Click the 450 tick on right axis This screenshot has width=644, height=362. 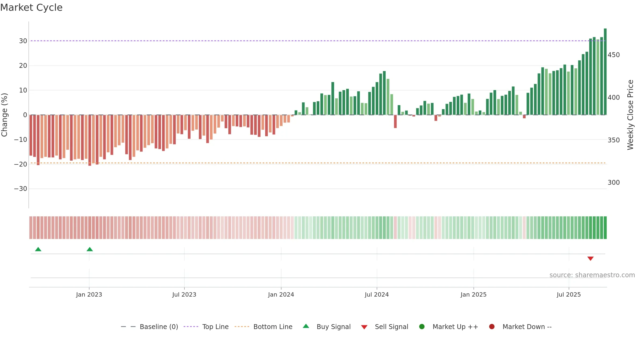pyautogui.click(x=614, y=55)
